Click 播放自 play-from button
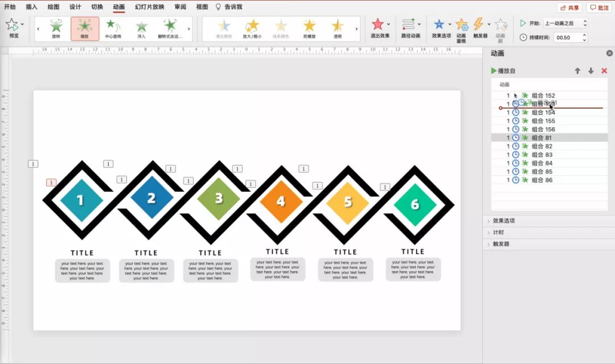The image size is (615, 364). (503, 71)
